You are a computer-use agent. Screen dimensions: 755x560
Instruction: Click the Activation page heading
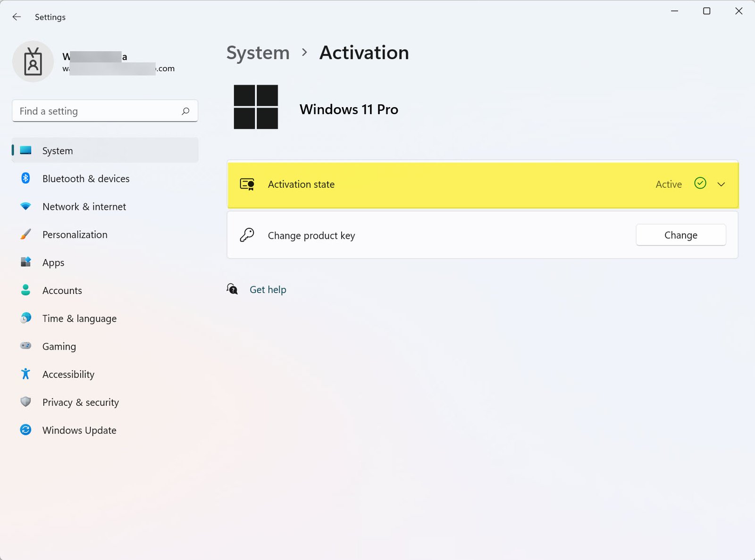(x=364, y=53)
